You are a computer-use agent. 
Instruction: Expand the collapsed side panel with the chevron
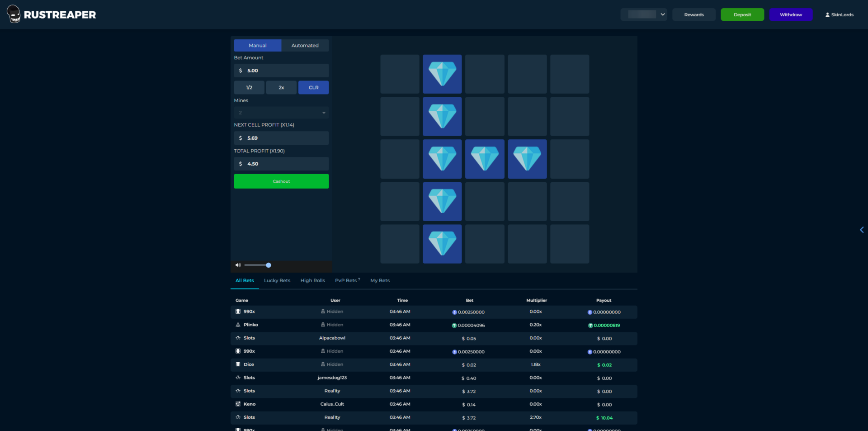click(862, 230)
